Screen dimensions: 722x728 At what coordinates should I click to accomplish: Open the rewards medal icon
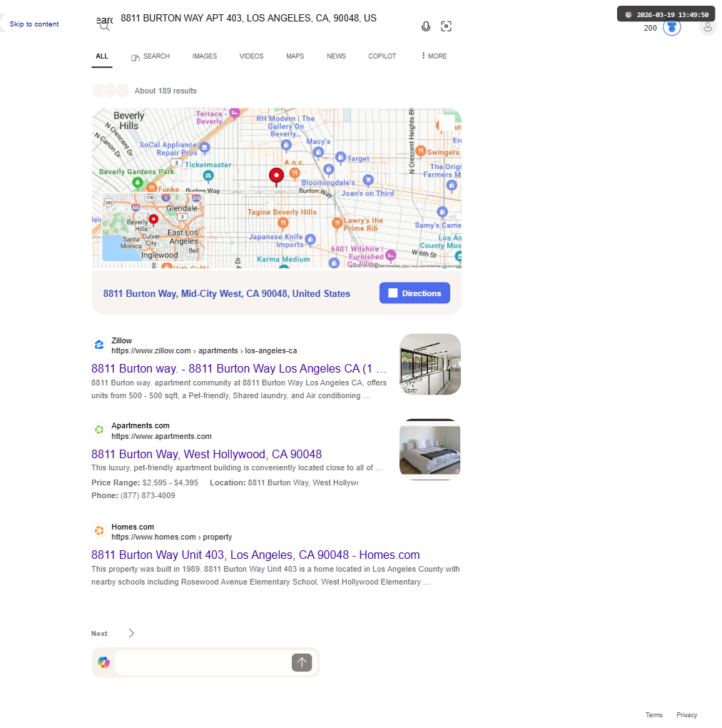pos(671,27)
